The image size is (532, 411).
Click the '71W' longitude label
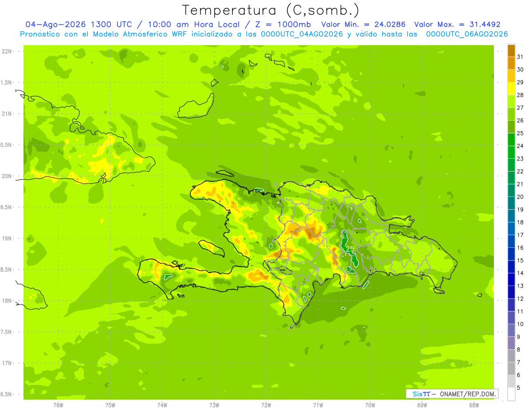click(x=318, y=405)
